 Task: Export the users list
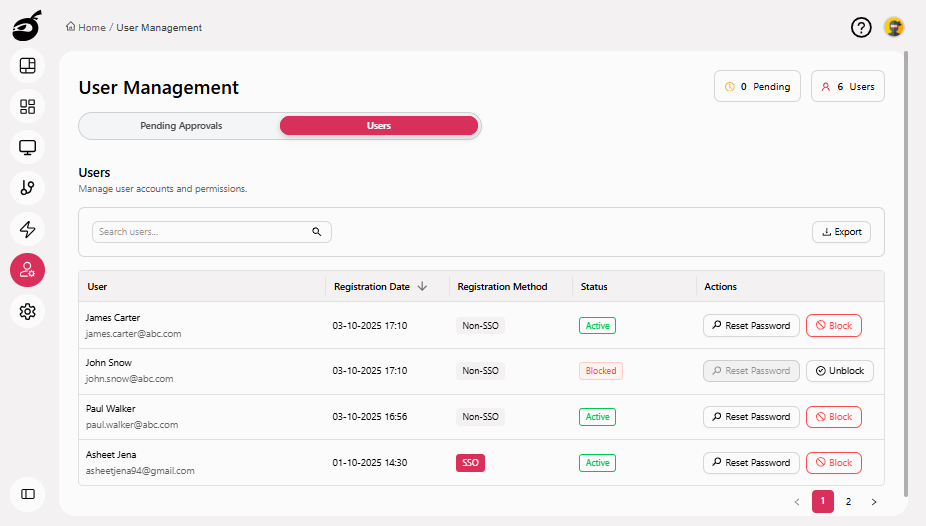click(841, 232)
